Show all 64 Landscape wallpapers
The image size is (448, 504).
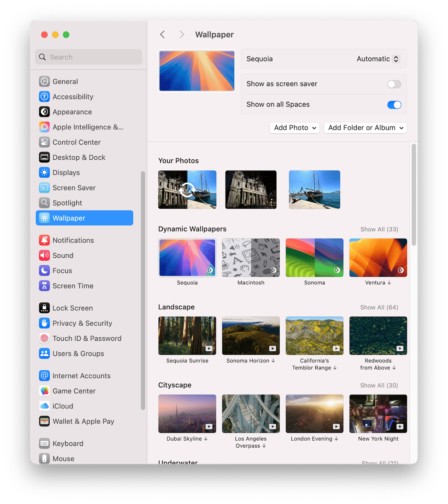tap(379, 307)
